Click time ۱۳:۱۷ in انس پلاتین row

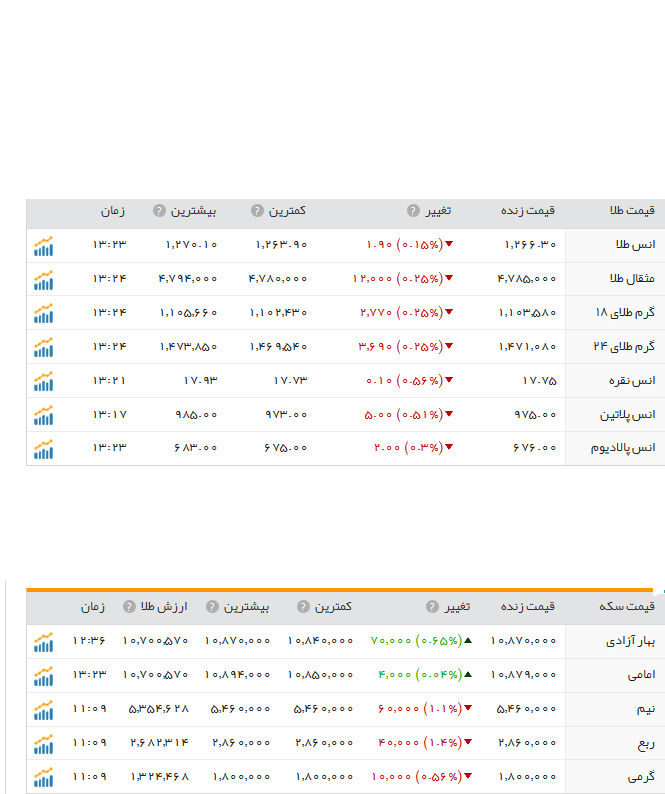109,414
